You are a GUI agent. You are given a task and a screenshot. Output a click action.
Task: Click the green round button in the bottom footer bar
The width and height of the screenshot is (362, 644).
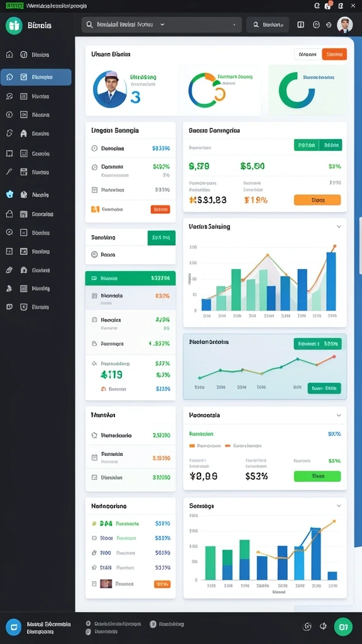click(343, 627)
